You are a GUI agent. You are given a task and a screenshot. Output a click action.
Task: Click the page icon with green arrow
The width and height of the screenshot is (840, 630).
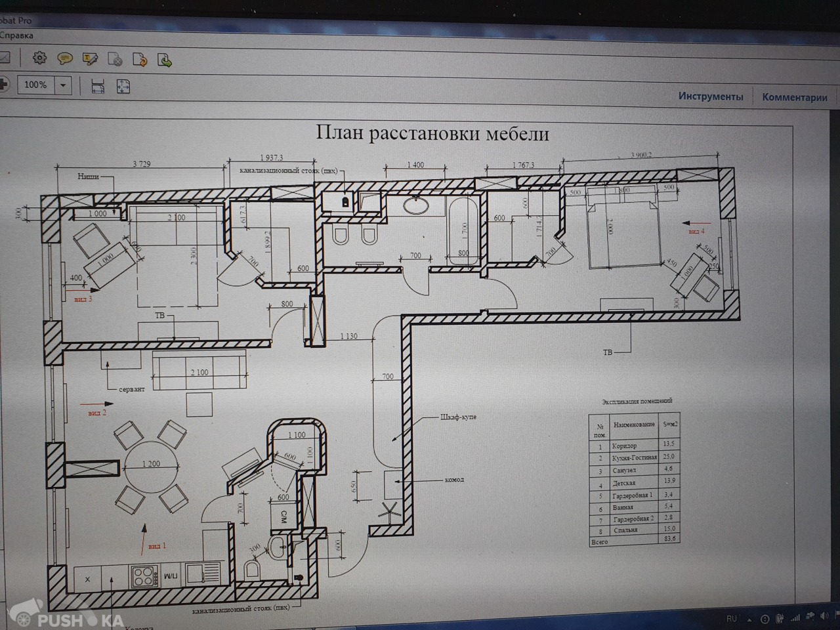click(x=165, y=61)
